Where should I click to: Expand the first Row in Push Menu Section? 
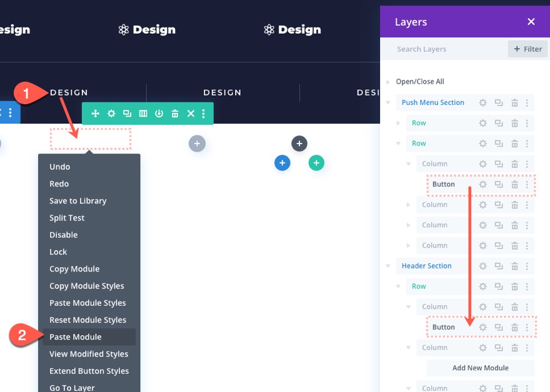click(x=398, y=123)
